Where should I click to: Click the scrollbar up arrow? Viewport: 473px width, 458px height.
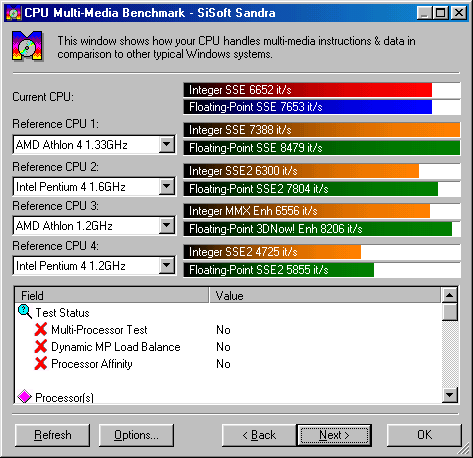pos(450,295)
